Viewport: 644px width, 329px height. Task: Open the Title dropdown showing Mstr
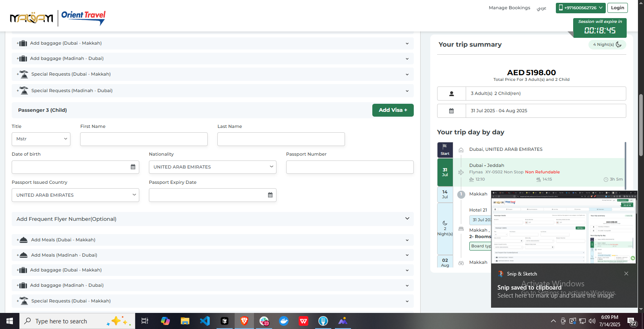41,139
